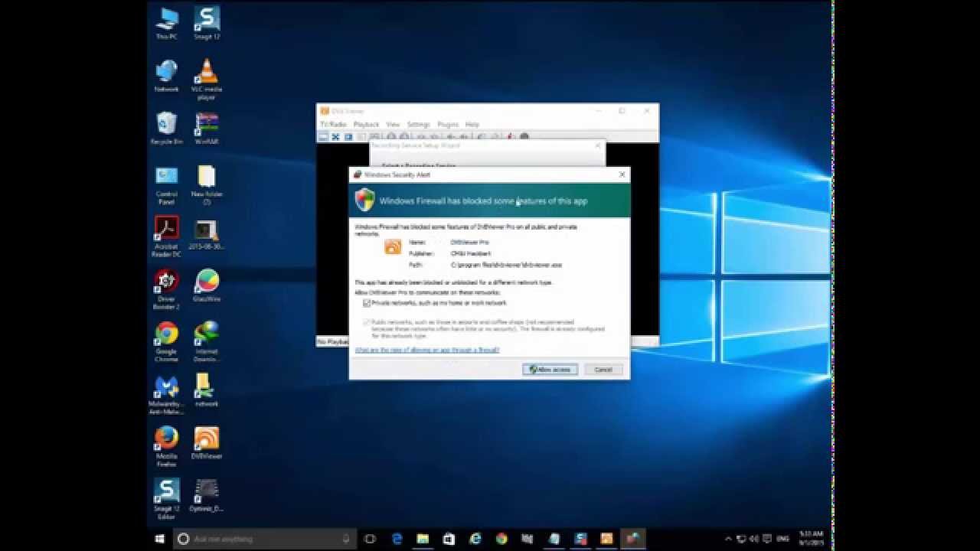
Task: Open the Playback menu in DVBViewer
Action: [x=366, y=124]
